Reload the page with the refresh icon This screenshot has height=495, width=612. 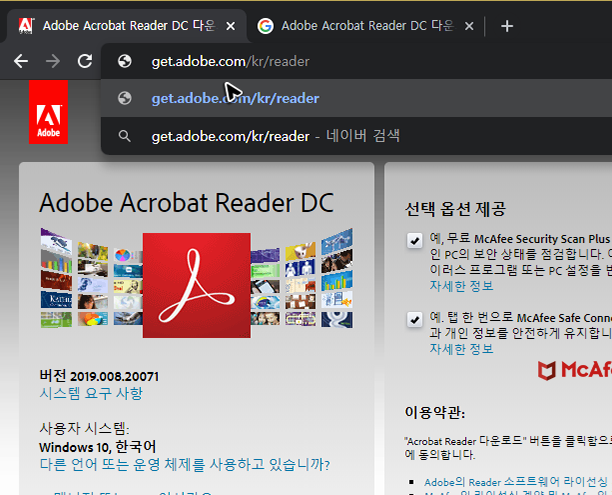coord(85,61)
